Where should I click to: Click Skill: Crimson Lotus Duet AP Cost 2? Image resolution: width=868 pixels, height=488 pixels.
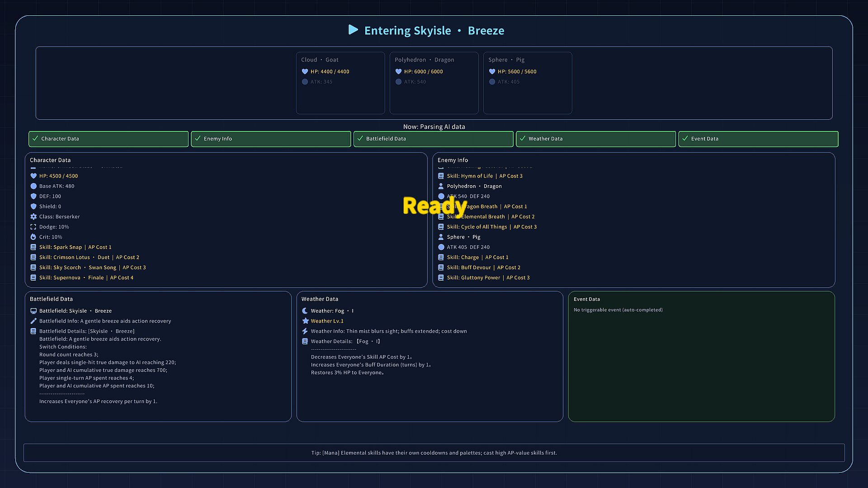[x=89, y=257]
